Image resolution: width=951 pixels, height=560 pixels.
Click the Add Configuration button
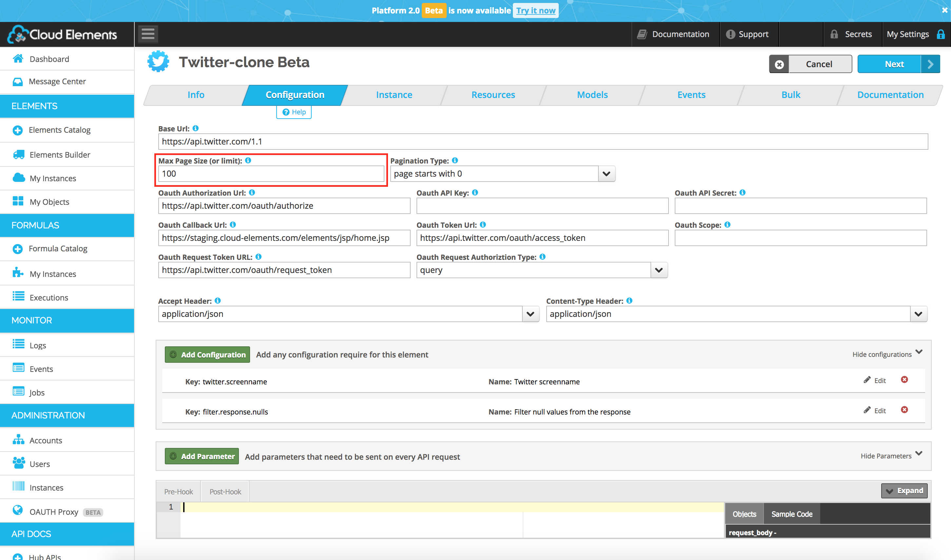tap(207, 355)
